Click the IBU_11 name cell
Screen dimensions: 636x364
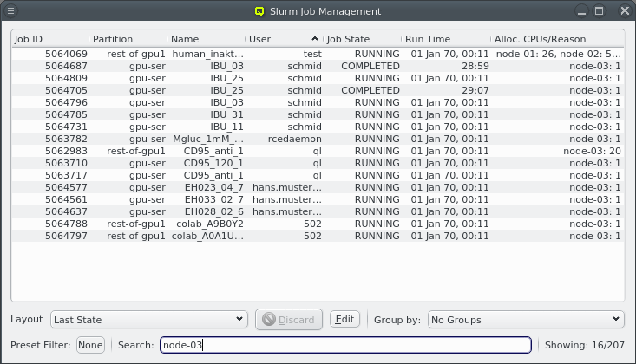(226, 127)
